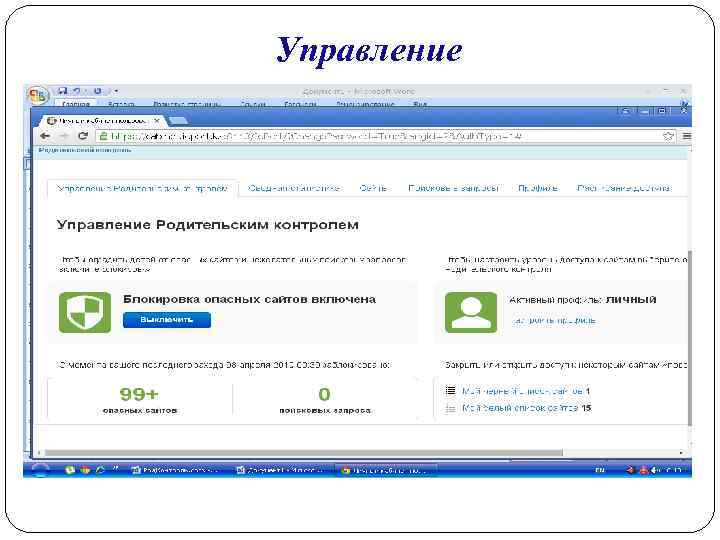Open the Вид ribbon tab in Word

[420, 104]
